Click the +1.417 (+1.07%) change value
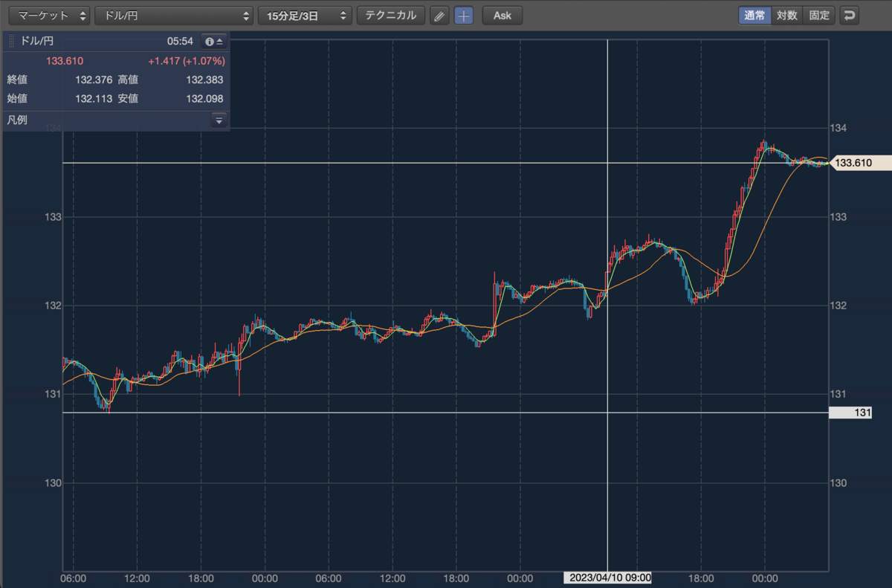This screenshot has width=892, height=588. (x=186, y=61)
